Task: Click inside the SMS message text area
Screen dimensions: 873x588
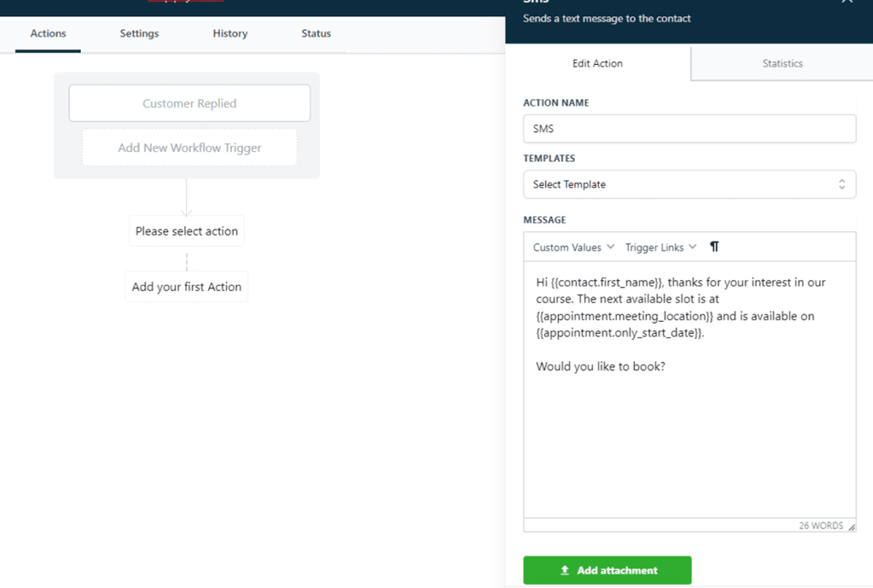Action: [x=689, y=426]
